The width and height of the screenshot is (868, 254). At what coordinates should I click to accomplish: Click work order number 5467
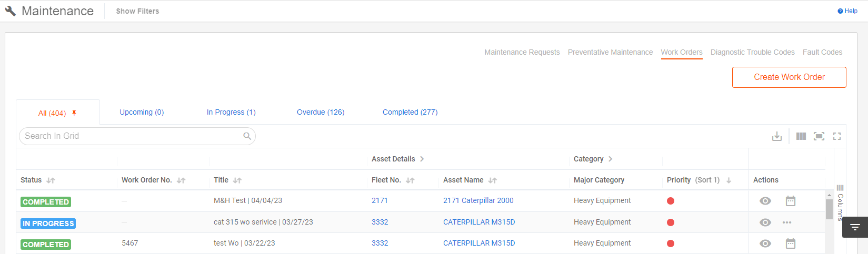pos(130,243)
